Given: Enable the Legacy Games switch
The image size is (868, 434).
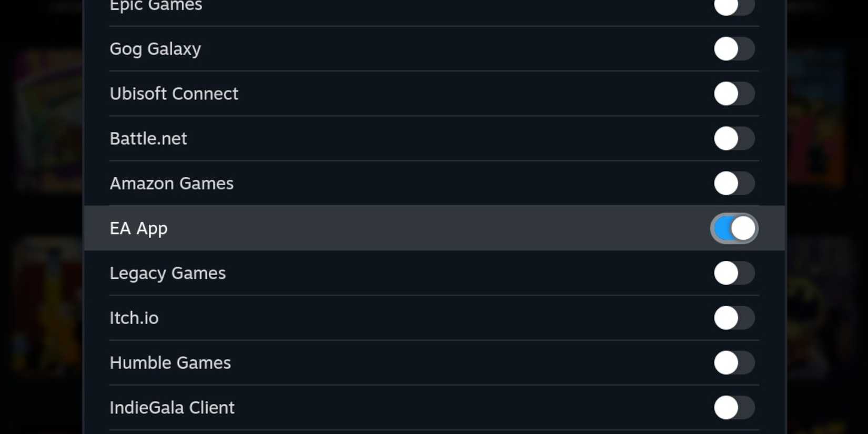Looking at the screenshot, I should coord(734,273).
